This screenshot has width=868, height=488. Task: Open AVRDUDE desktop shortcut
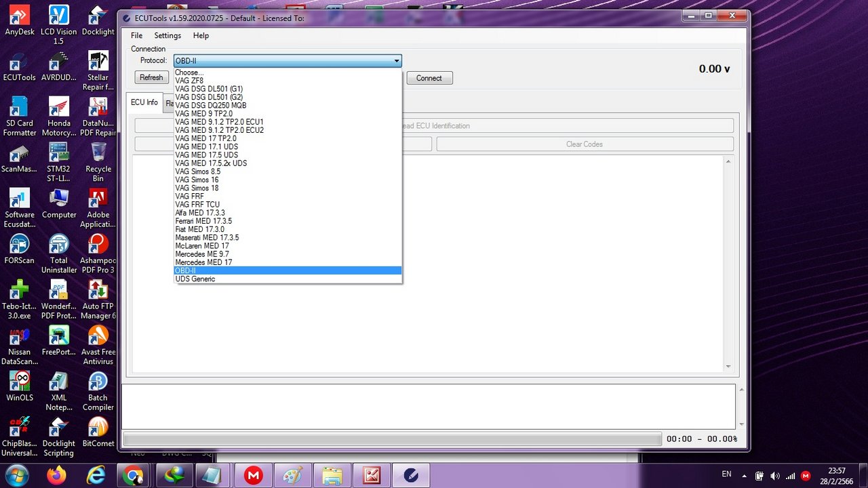(58, 66)
